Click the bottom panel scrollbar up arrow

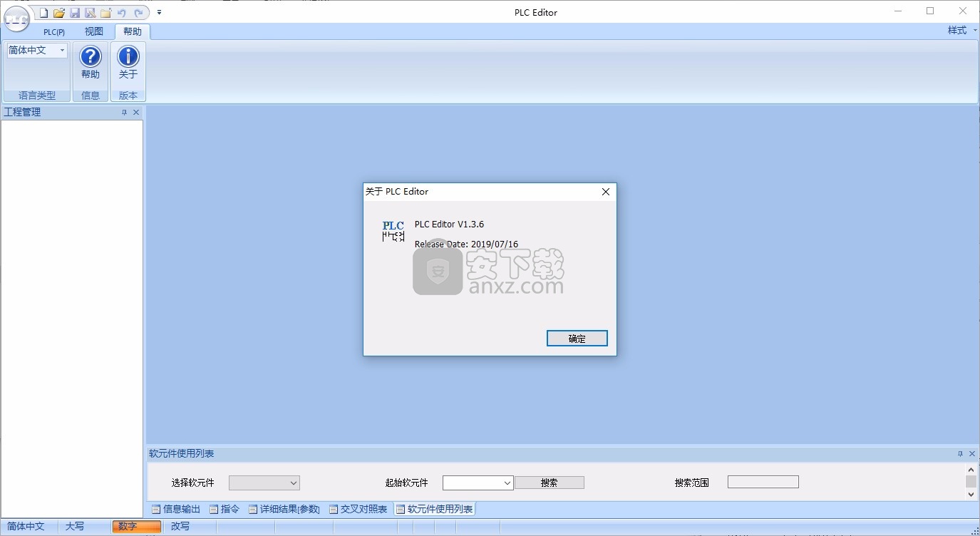coord(971,470)
